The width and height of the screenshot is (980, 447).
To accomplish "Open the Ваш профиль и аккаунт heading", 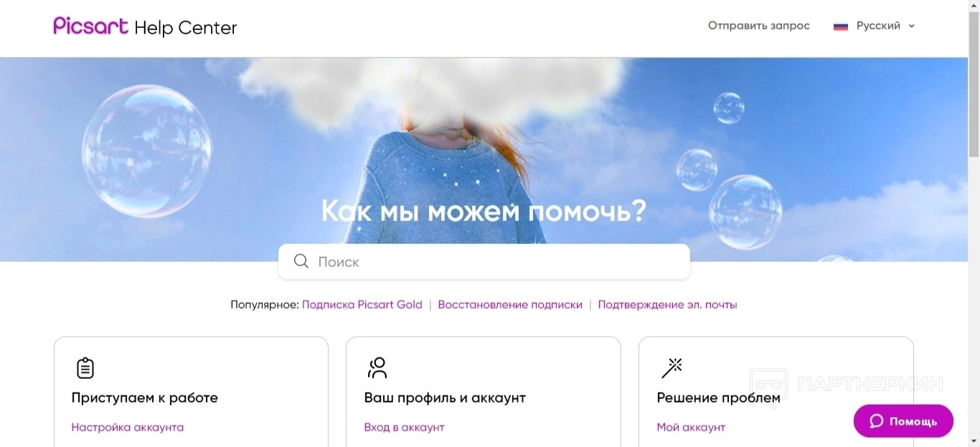I will (x=445, y=397).
